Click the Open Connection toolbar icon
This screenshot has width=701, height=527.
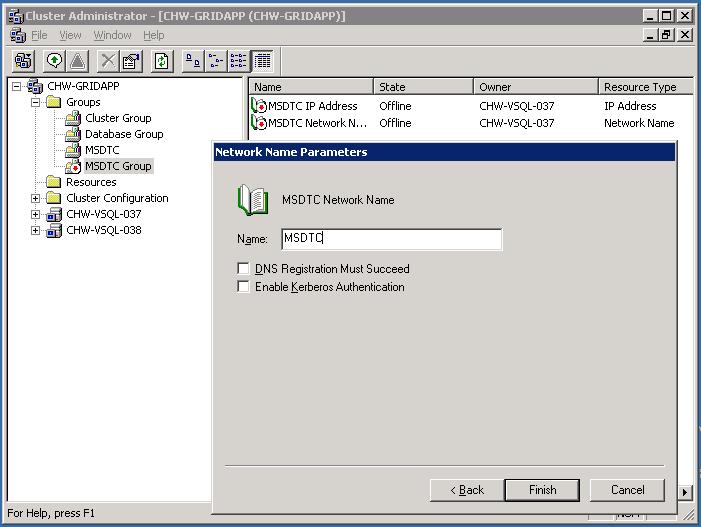click(23, 61)
